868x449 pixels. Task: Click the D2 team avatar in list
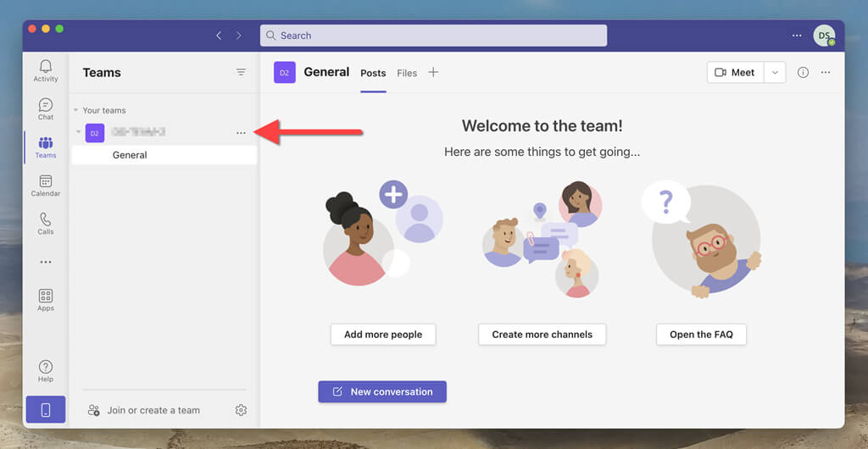coord(95,133)
